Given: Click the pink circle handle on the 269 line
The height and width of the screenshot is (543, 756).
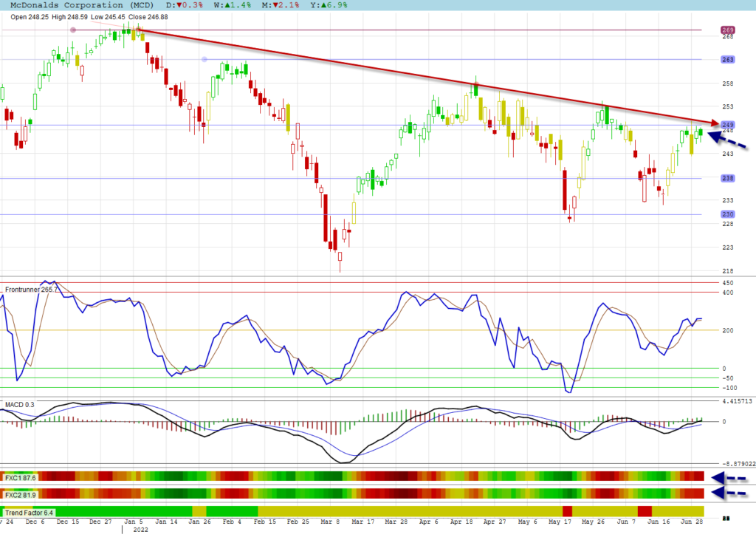Looking at the screenshot, I should 73,30.
